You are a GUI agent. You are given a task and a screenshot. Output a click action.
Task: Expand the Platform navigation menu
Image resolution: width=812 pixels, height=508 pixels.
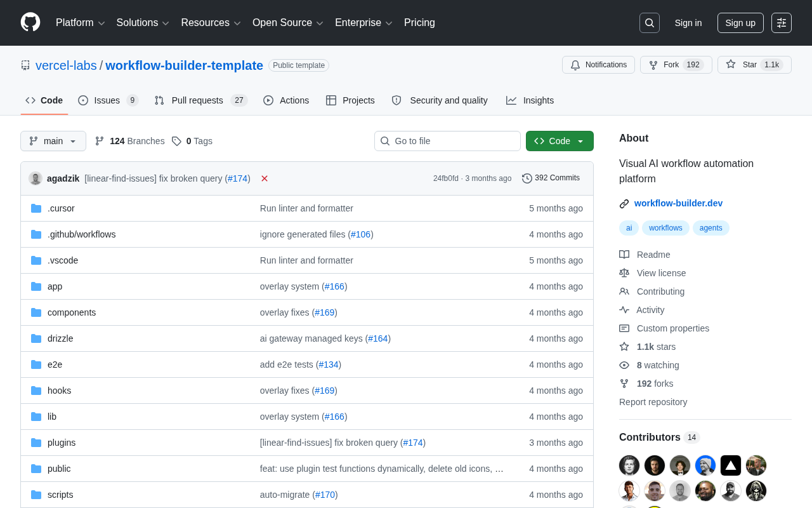coord(80,23)
